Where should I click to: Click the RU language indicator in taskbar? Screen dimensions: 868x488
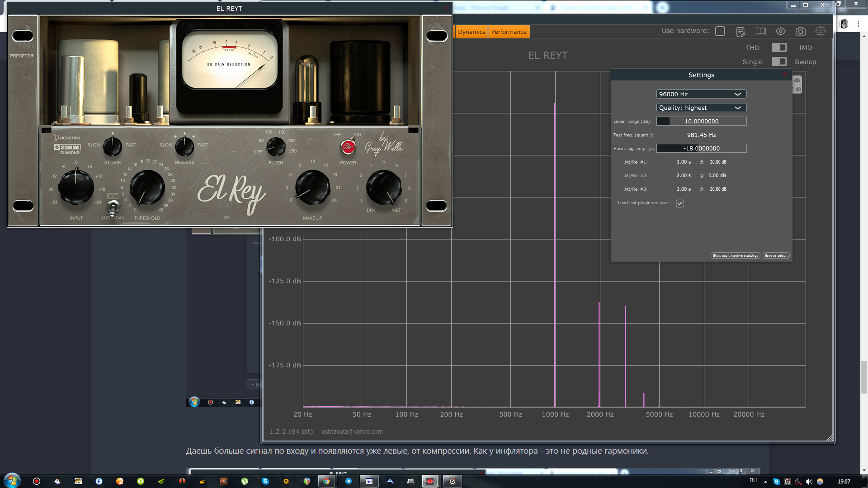753,480
